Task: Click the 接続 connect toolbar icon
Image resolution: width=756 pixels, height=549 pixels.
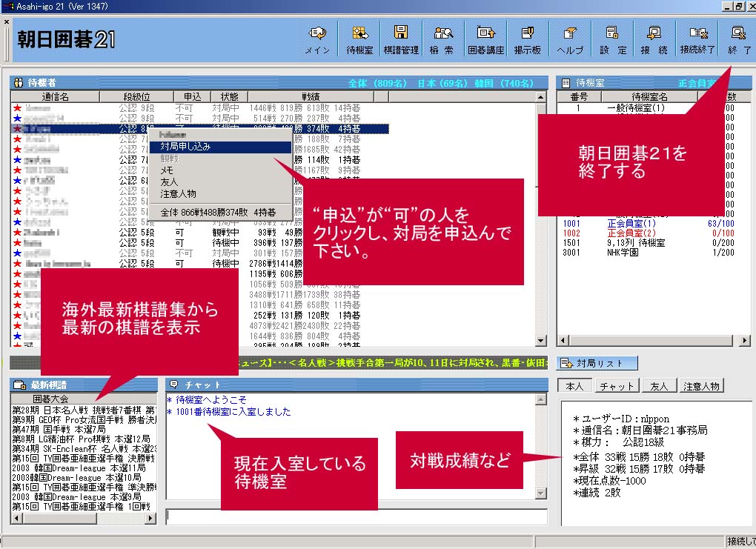Action: 654,39
